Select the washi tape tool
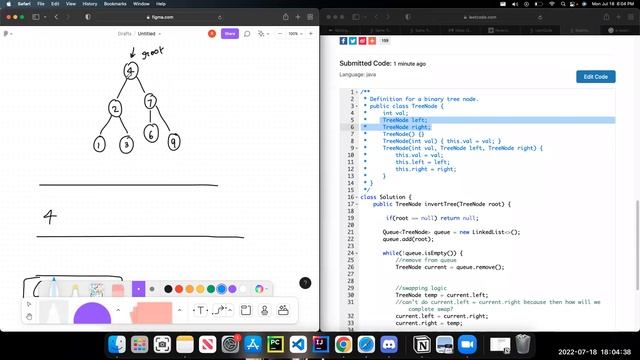Viewport: 640px width, 360px height. 97,289
